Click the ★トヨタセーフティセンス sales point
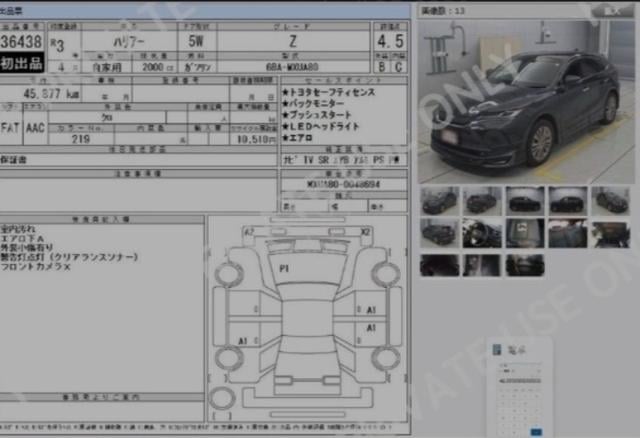 (328, 92)
